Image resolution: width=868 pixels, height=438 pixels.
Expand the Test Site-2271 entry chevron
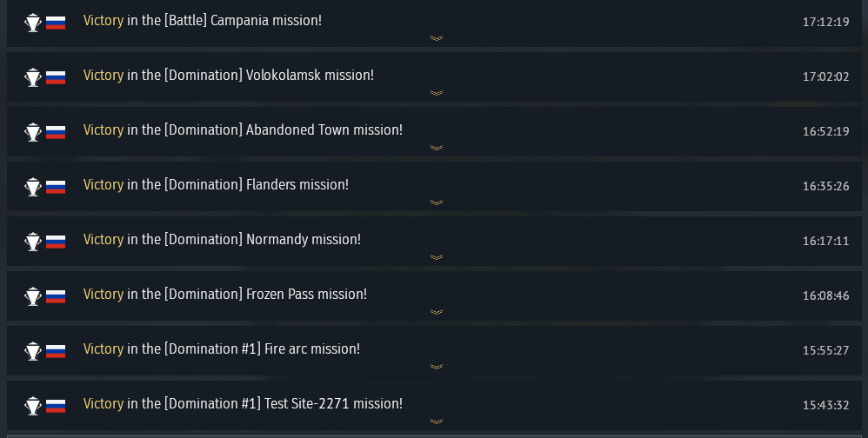[x=437, y=421]
